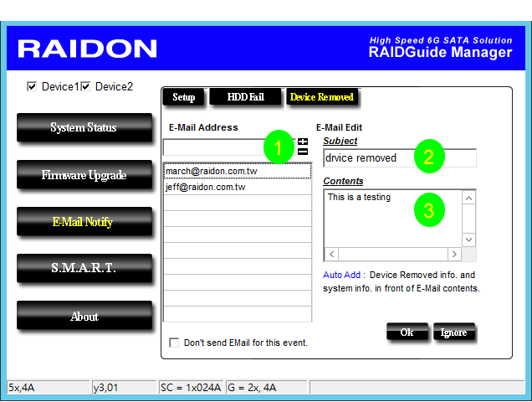532x402 pixels.
Task: Open the About page
Action: (x=84, y=316)
